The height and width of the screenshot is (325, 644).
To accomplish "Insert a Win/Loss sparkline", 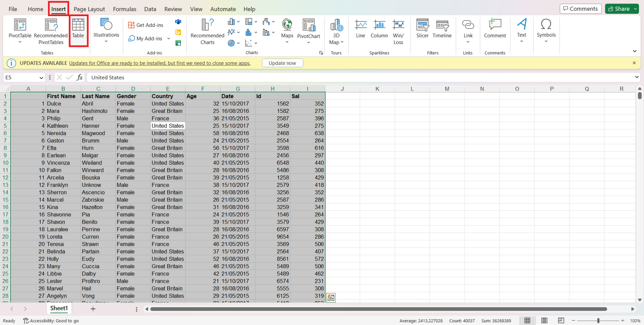I will point(398,32).
